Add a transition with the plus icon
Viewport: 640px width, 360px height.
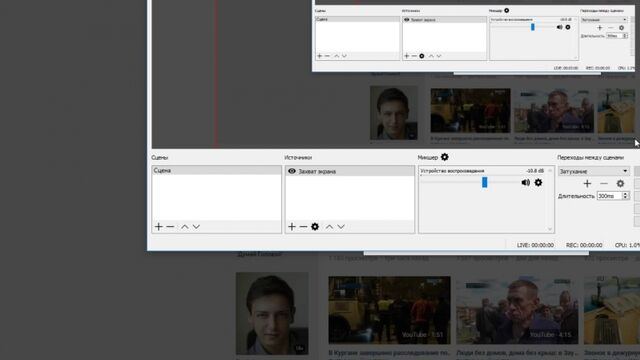(587, 184)
